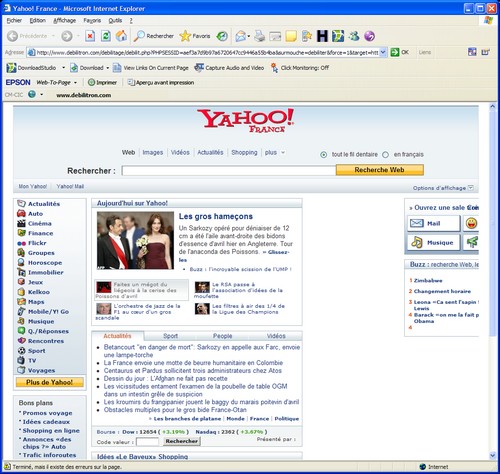Click the page vertical scrollbar down arrow
Viewport: 500px width, 474px height.
493,455
